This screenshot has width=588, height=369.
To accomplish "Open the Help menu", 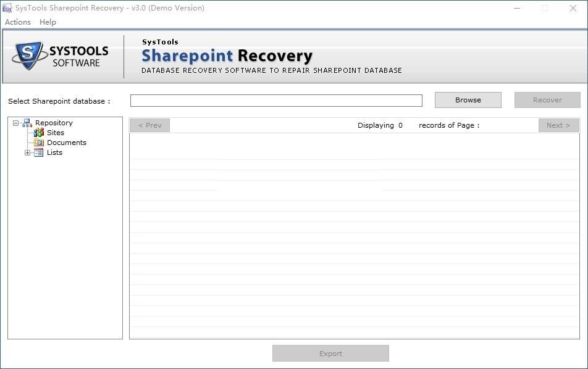I will point(48,22).
